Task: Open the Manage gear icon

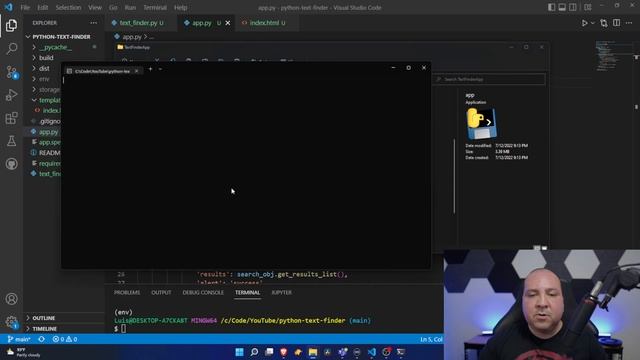Action: [11, 322]
